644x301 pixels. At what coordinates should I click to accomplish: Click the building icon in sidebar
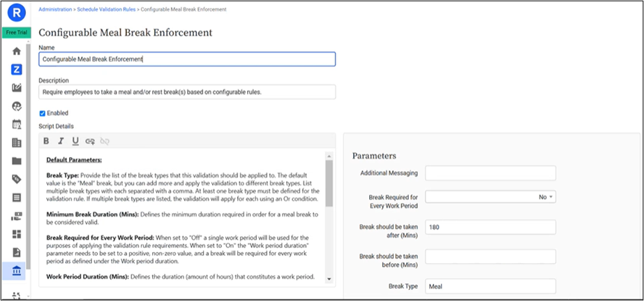pyautogui.click(x=17, y=142)
